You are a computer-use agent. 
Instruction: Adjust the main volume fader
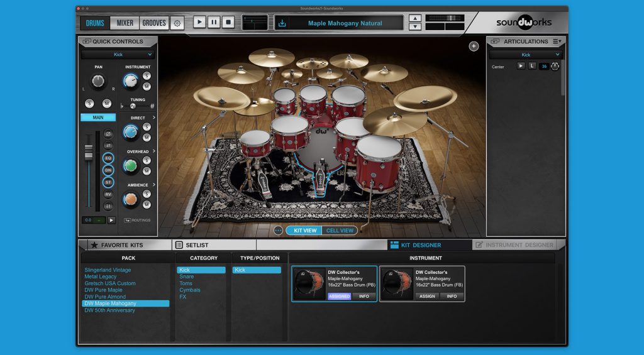coord(89,152)
